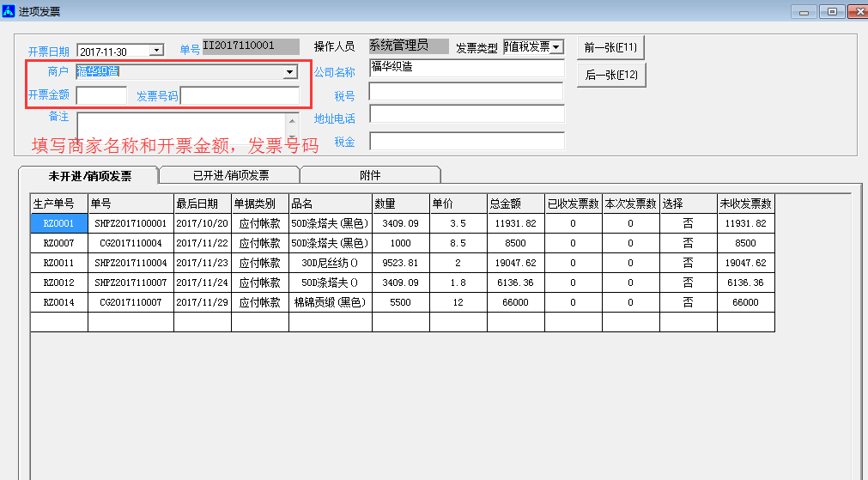Focus the 地址电话 input field
The image size is (868, 480).
point(467,114)
